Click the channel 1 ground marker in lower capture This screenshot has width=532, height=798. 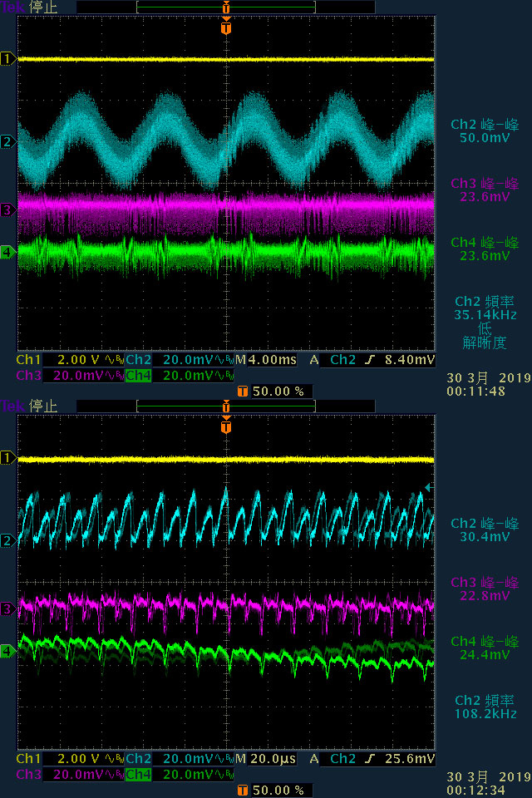pos(7,458)
